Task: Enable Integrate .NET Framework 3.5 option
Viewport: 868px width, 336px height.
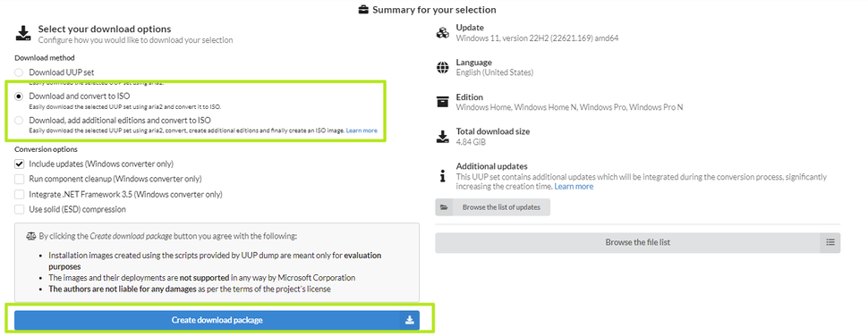Action: click(x=20, y=195)
